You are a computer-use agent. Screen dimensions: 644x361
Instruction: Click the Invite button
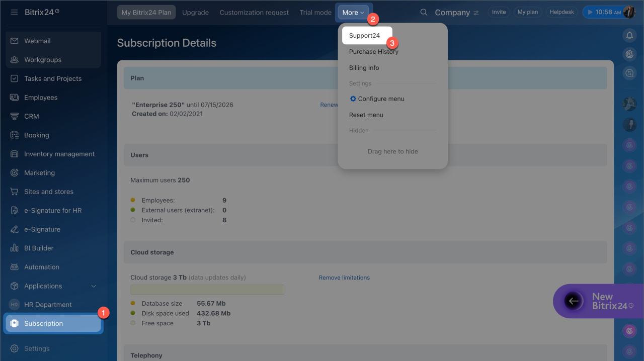(499, 12)
